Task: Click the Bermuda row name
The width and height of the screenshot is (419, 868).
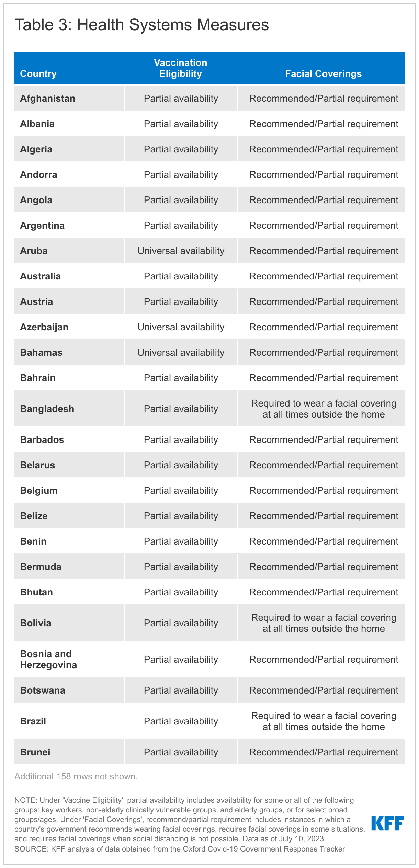Action: point(41,567)
